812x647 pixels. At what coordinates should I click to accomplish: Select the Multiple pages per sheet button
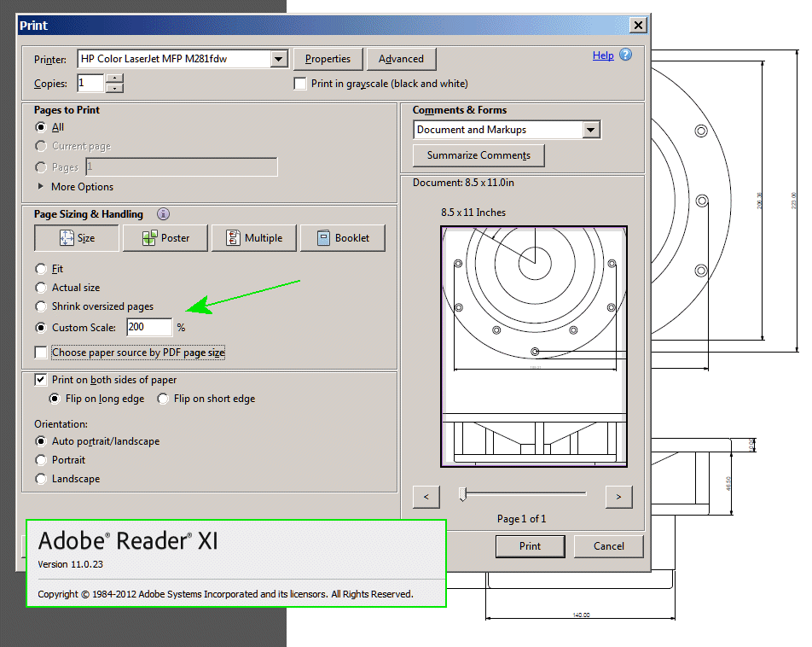click(254, 238)
